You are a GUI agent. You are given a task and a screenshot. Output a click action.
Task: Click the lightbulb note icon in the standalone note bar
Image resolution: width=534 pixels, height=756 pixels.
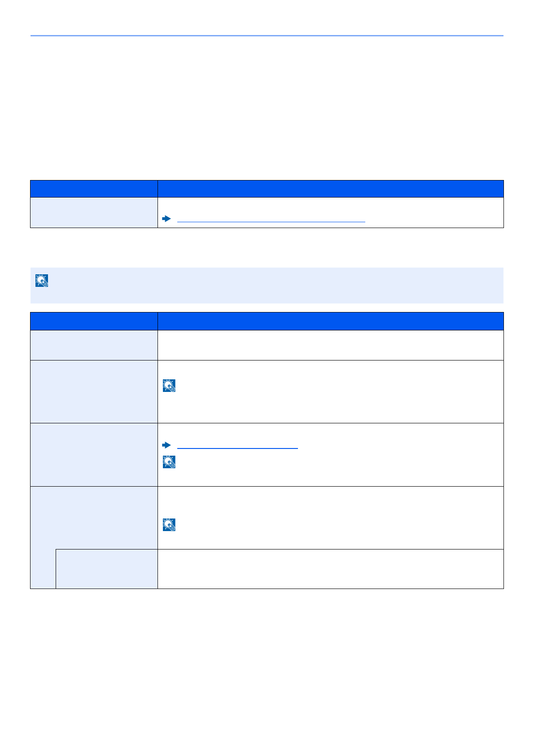(x=42, y=281)
